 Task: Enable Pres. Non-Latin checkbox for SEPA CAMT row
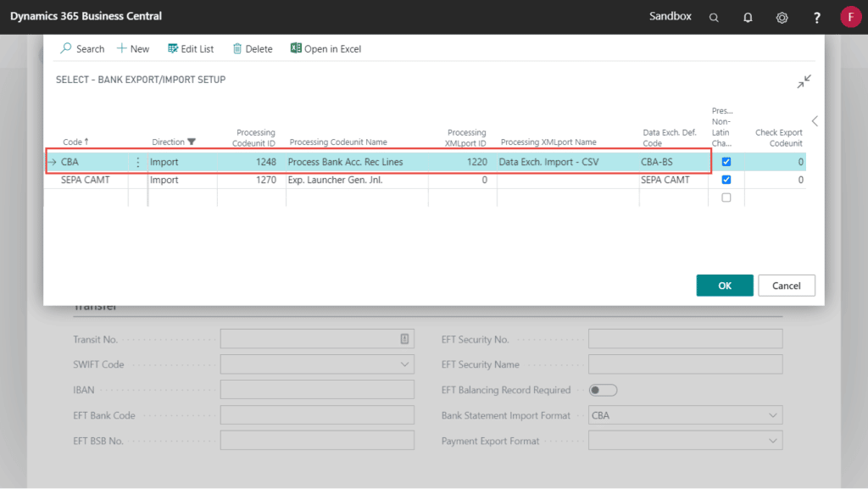725,180
